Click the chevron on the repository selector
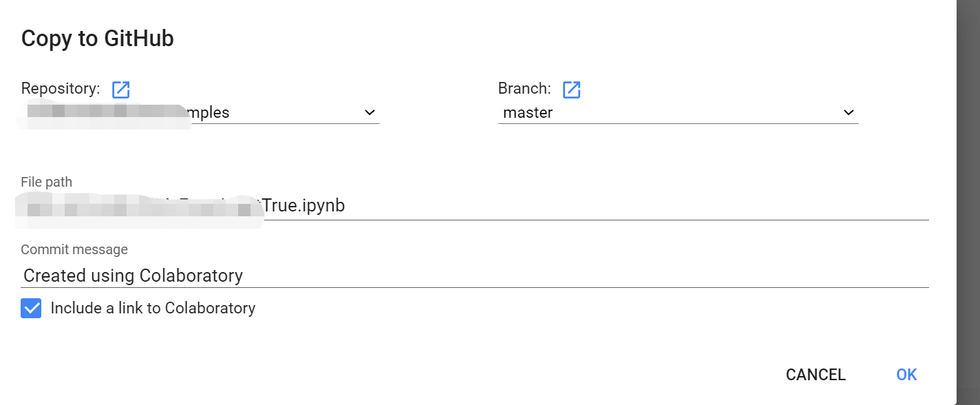This screenshot has height=405, width=980. (370, 112)
